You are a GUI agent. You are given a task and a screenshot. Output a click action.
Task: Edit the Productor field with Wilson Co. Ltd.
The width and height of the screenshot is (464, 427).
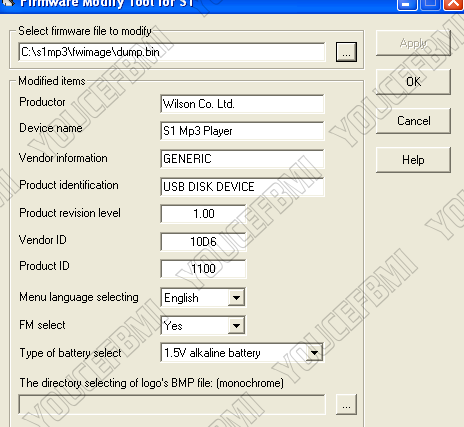[242, 104]
